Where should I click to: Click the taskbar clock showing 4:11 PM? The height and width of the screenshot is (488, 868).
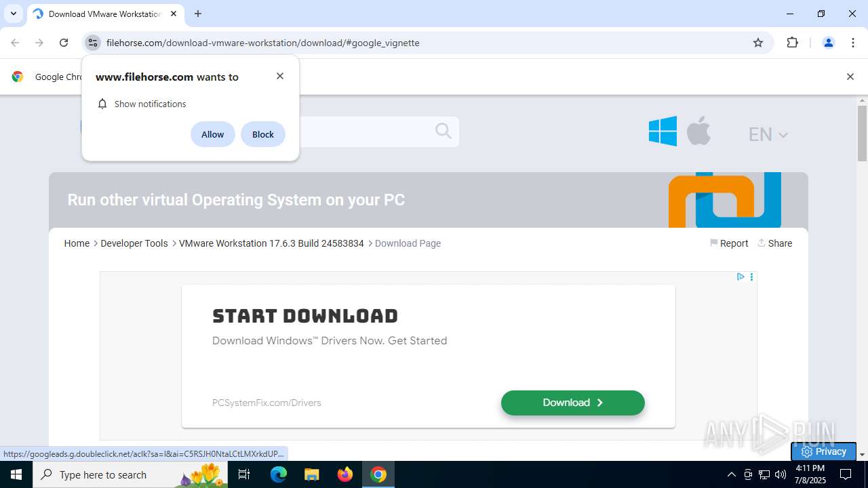pyautogui.click(x=810, y=474)
